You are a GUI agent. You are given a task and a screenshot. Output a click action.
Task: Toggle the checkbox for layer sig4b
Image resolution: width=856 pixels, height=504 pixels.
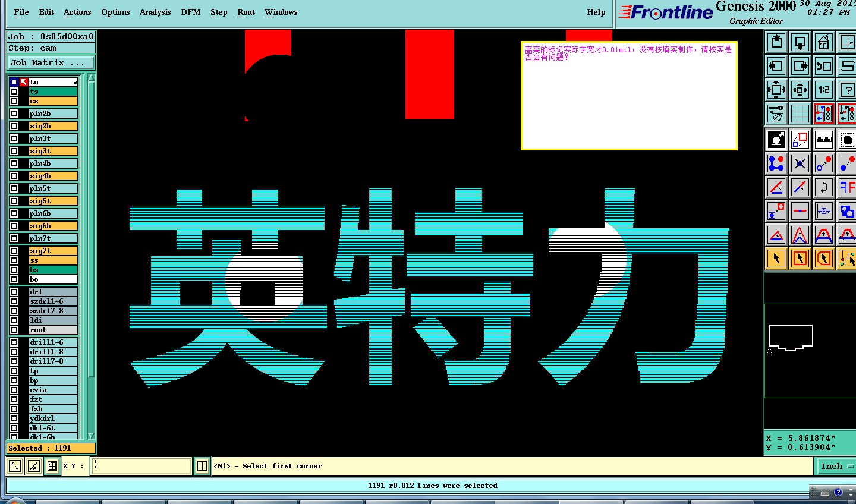(x=14, y=176)
